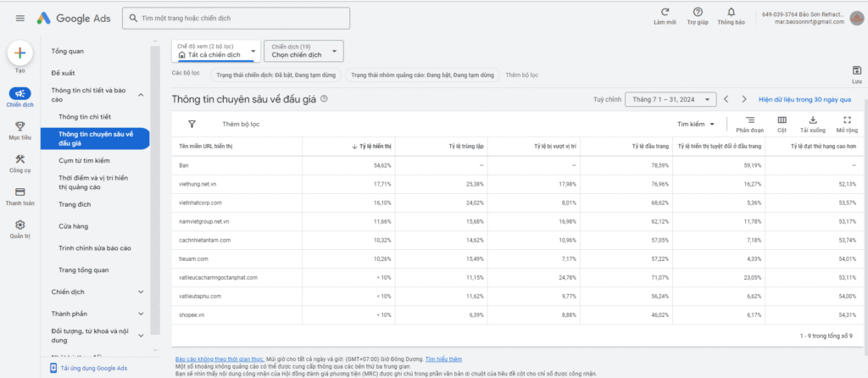This screenshot has height=378, width=868.
Task: Open Thông báo bell icon
Action: coord(732,12)
